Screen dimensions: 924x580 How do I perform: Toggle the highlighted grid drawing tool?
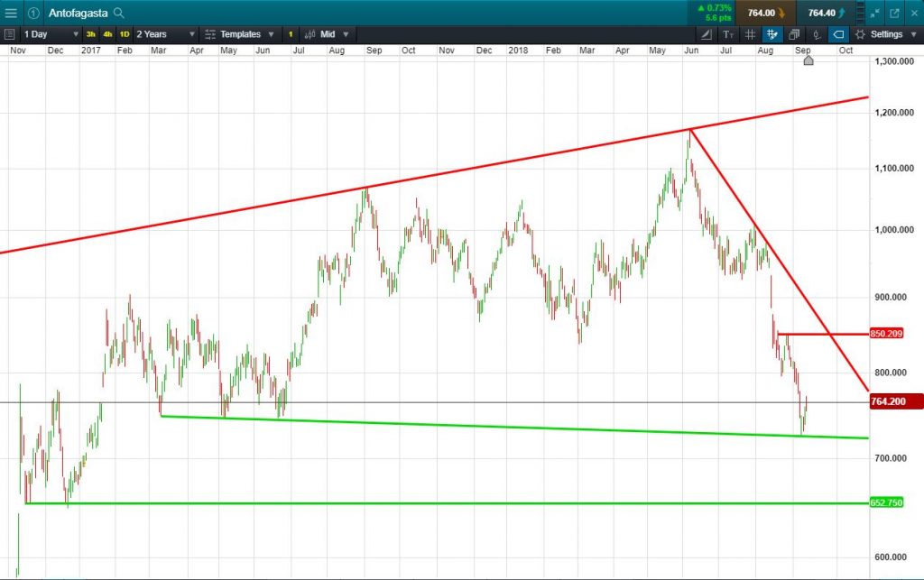pyautogui.click(x=772, y=34)
